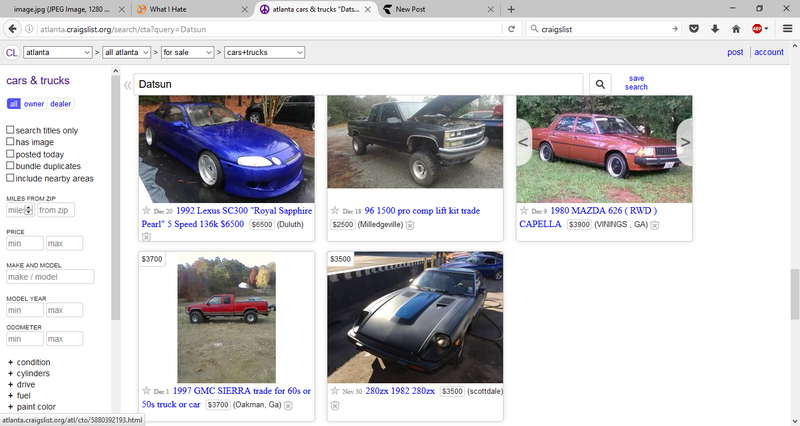Screen dimensions: 800x426
Task: Click the page's main vertical scrollbar
Action: (x=795, y=294)
